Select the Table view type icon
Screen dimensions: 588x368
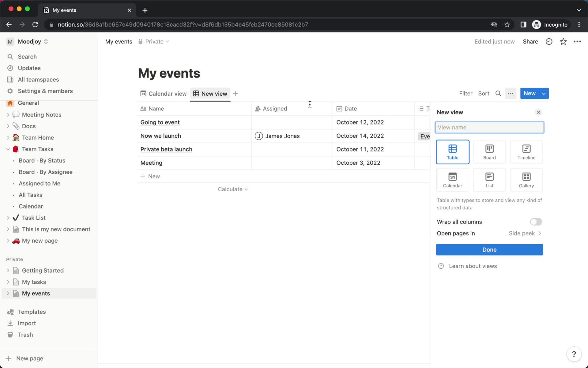[x=452, y=152]
